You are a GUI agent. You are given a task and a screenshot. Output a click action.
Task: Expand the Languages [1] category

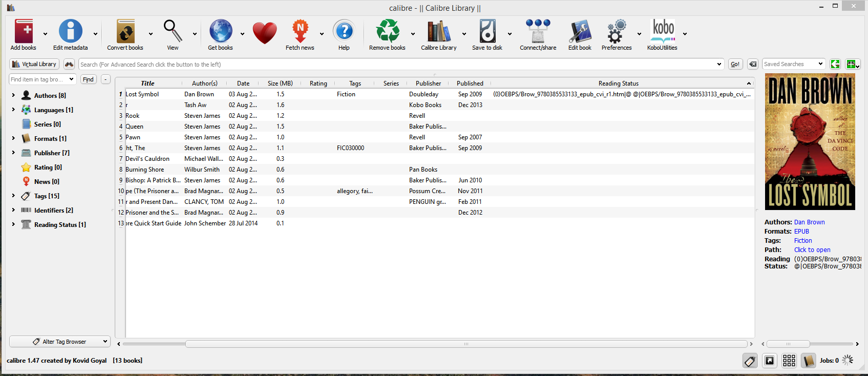13,109
